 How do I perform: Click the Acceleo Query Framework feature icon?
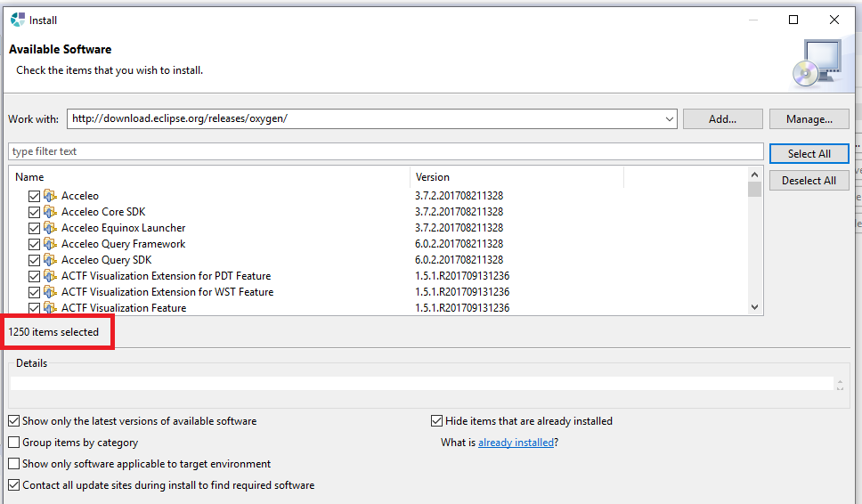coord(50,243)
